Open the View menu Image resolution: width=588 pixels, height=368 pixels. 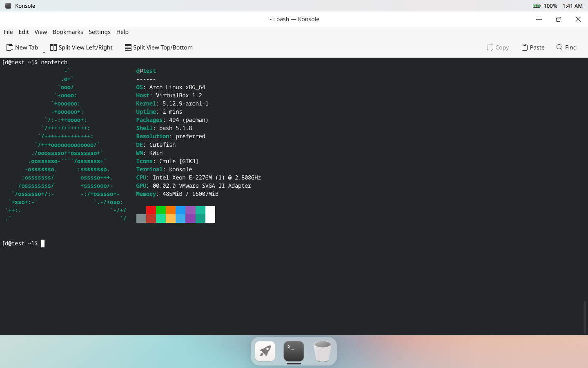[40, 32]
